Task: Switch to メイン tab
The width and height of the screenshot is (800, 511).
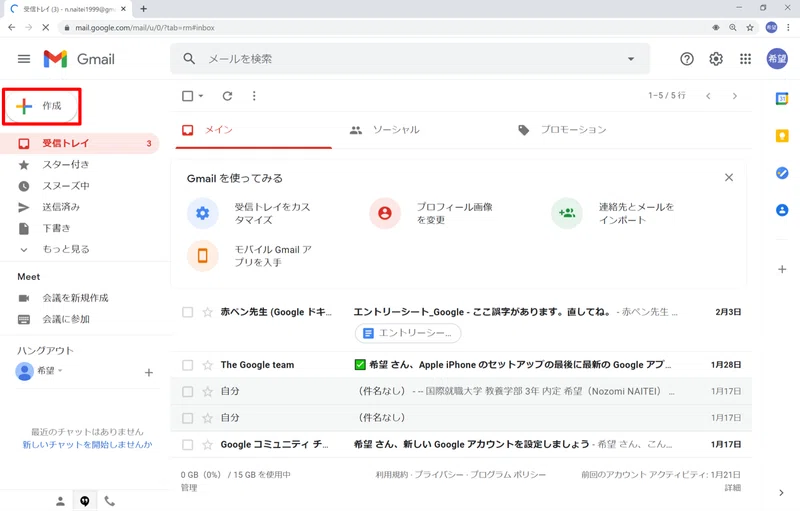Action: coord(254,130)
